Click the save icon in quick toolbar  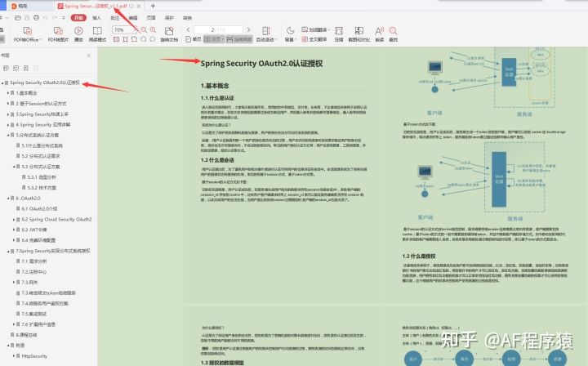coord(27,18)
